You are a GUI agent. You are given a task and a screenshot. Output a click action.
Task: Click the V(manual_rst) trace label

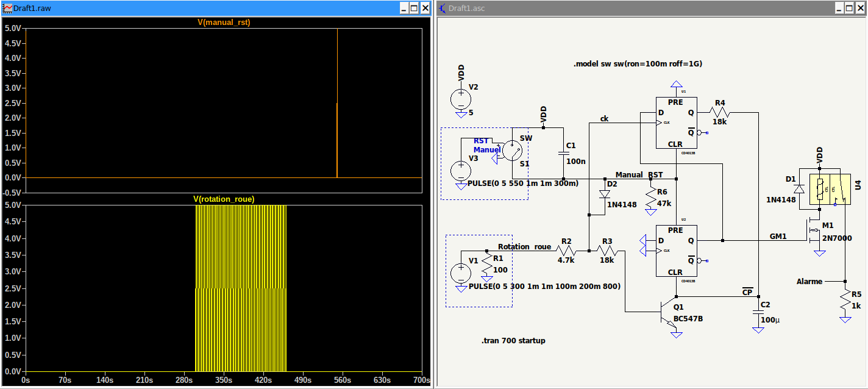pos(224,23)
